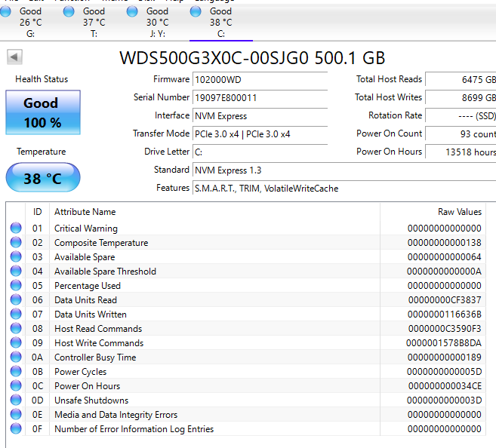Click the status orb for Percentage Used
Viewport: 496px width, 448px height.
[16, 285]
